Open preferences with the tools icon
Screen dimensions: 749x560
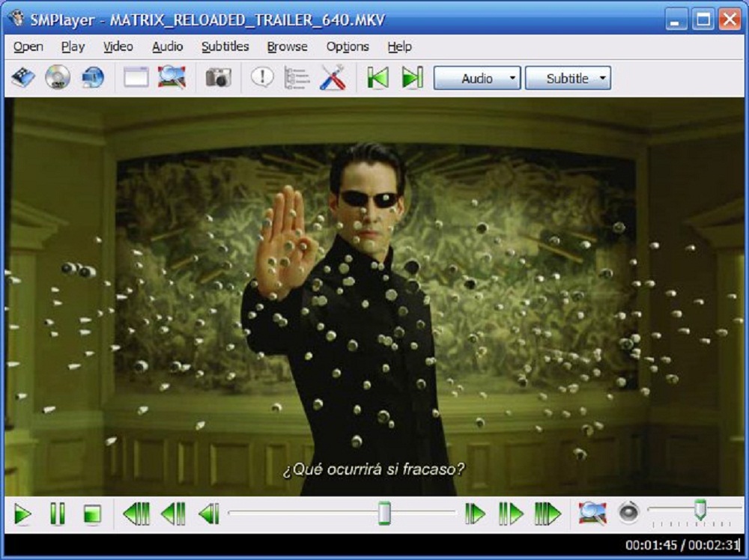click(333, 77)
